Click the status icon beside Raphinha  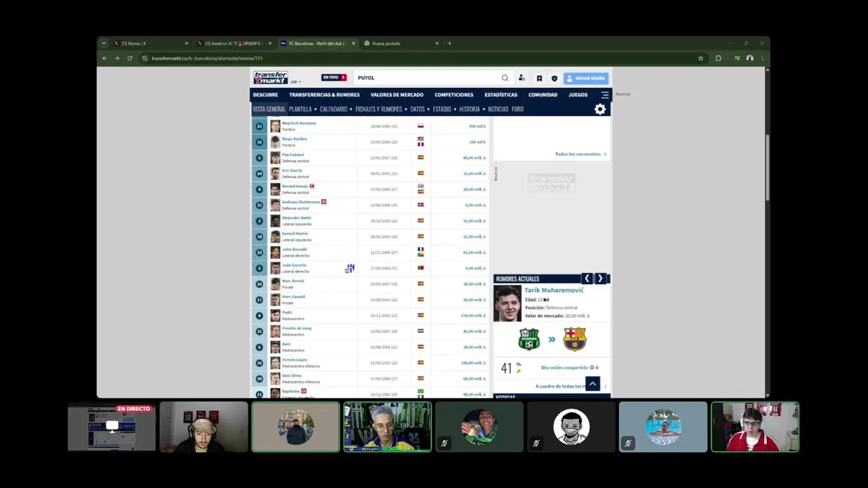[x=303, y=391]
